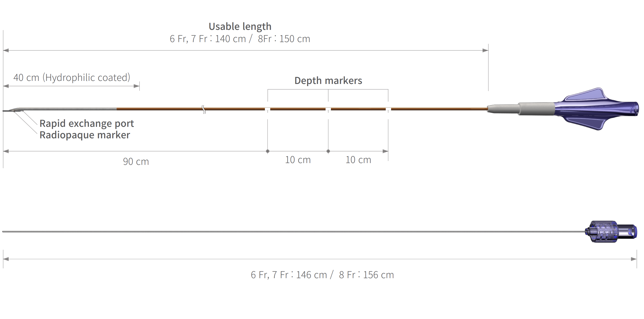This screenshot has height=319, width=644.
Task: Select the "Usable length" heading
Action: point(240,26)
